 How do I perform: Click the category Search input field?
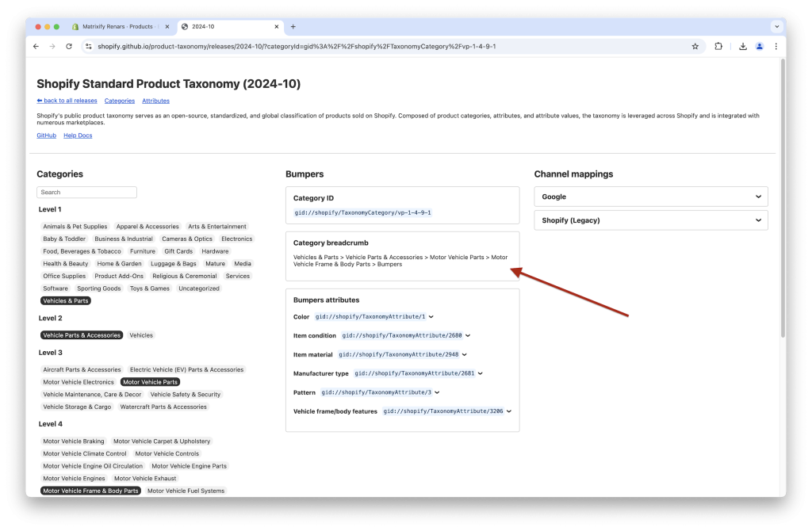86,192
